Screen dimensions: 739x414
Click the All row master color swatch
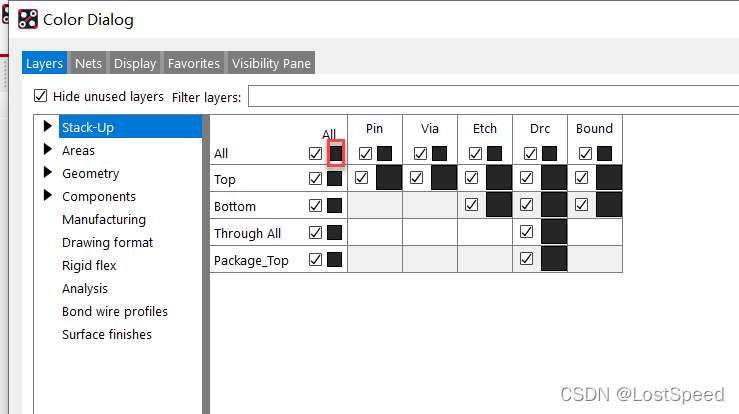[x=336, y=153]
